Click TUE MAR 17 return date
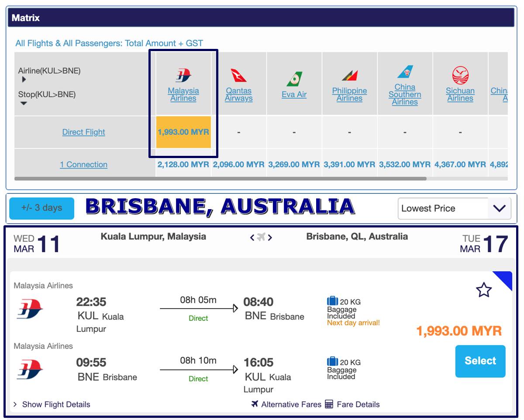The height and width of the screenshot is (420, 524). [484, 244]
